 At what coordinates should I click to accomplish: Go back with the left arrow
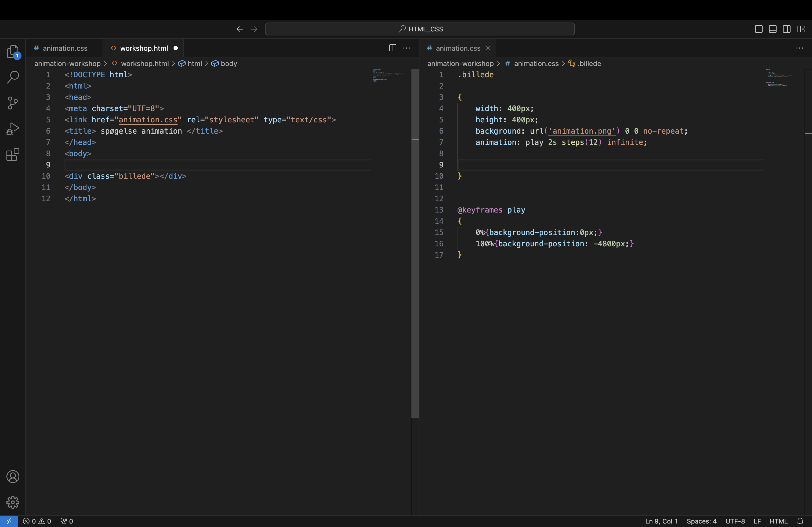click(x=240, y=29)
